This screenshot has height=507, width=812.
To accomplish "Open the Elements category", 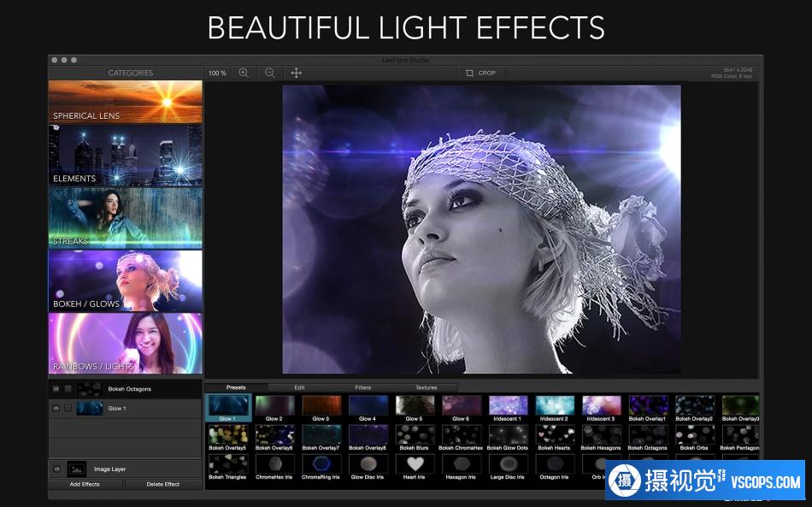I will (126, 156).
